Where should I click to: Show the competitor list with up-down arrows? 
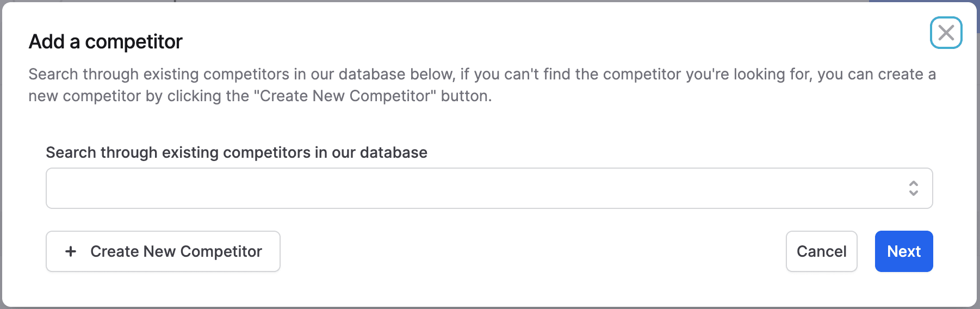click(914, 188)
